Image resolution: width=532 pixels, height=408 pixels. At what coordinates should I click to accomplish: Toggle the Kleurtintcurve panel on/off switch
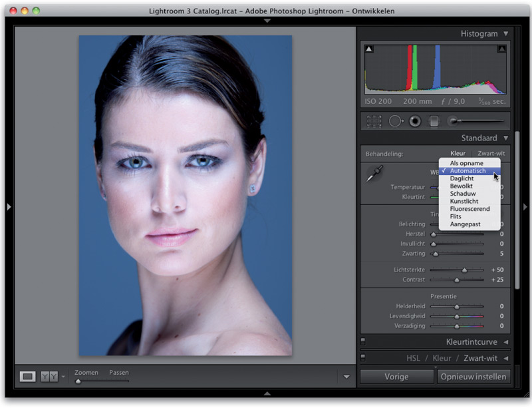click(x=364, y=342)
